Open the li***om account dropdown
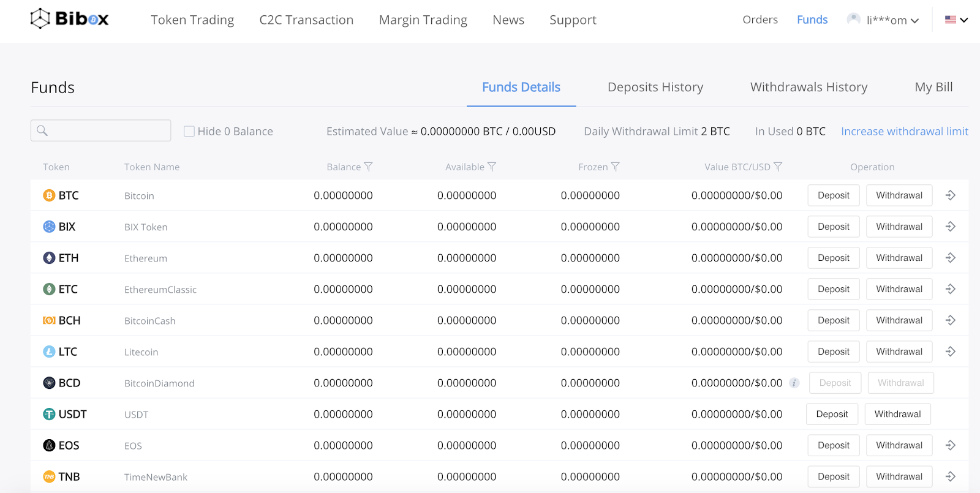The width and height of the screenshot is (980, 493). [892, 20]
